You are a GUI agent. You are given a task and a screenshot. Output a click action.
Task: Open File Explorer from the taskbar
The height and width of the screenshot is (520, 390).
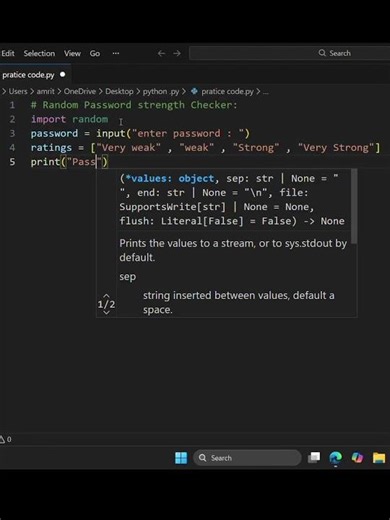pyautogui.click(x=379, y=458)
